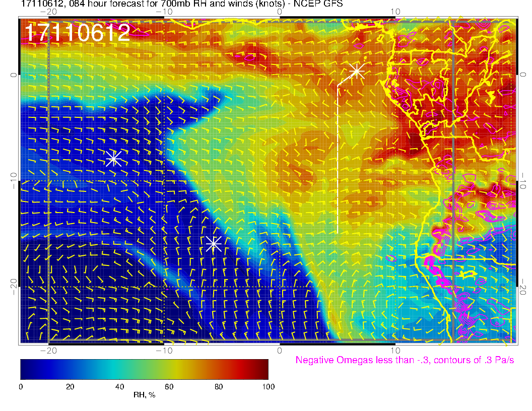
Task: Click the right axis '-10' latitude label
Action: pyautogui.click(x=522, y=180)
